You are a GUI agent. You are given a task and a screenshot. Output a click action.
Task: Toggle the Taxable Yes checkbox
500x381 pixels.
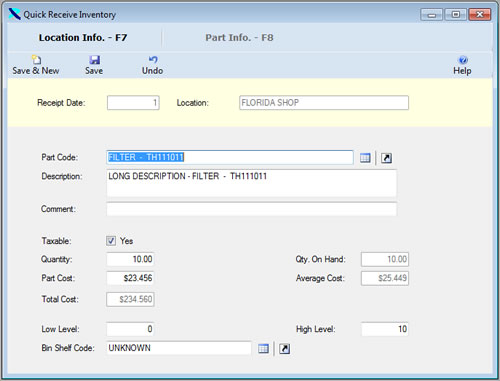click(x=111, y=241)
